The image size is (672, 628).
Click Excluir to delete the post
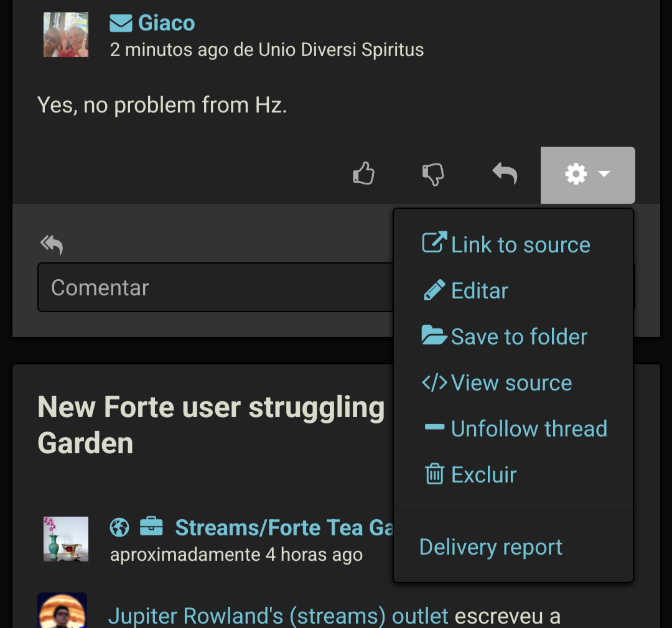tap(470, 474)
